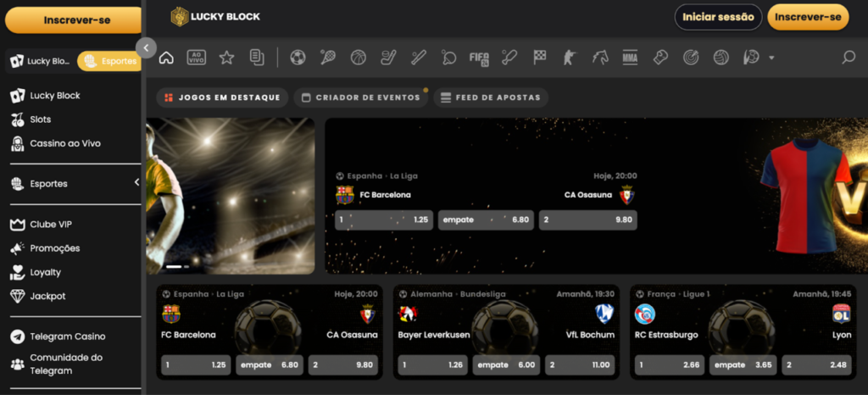Screen dimensions: 868x395
Task: Select the soccer ball sport icon
Action: coord(298,58)
